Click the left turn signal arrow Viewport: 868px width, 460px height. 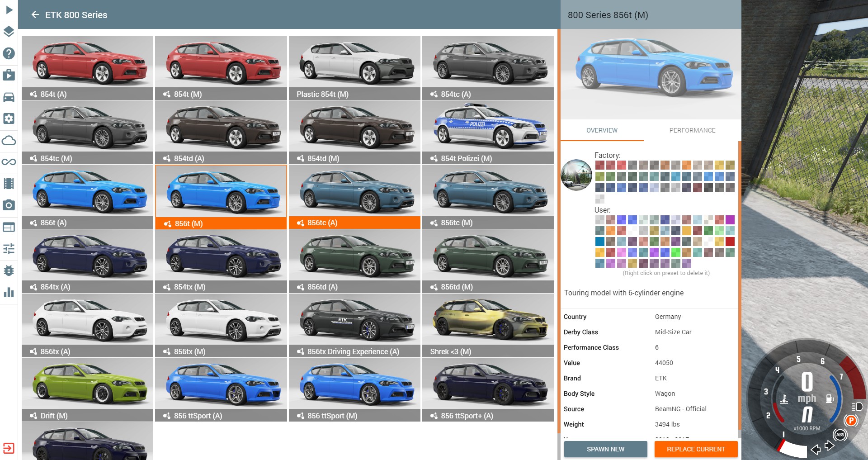click(x=816, y=450)
